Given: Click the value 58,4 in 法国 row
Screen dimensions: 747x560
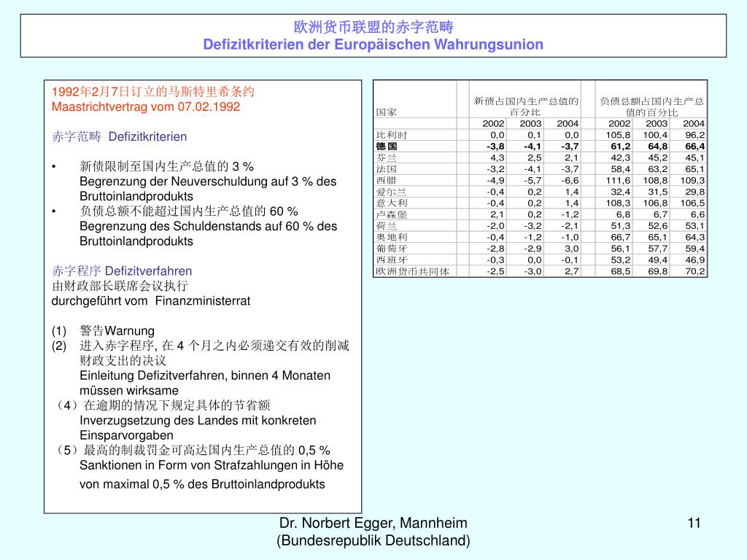Looking at the screenshot, I should pos(621,169).
